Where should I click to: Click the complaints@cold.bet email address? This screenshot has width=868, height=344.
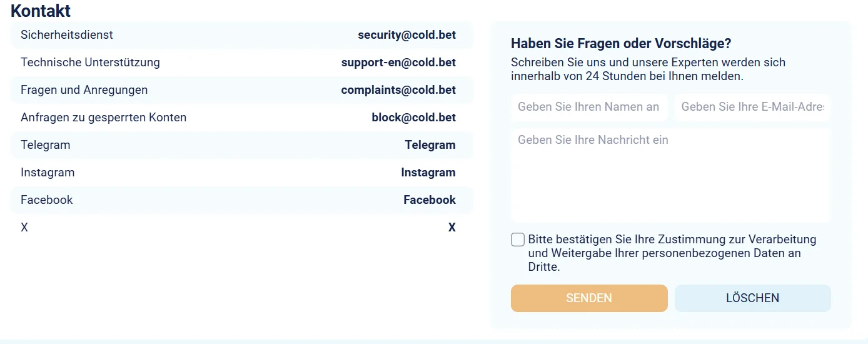coord(398,90)
